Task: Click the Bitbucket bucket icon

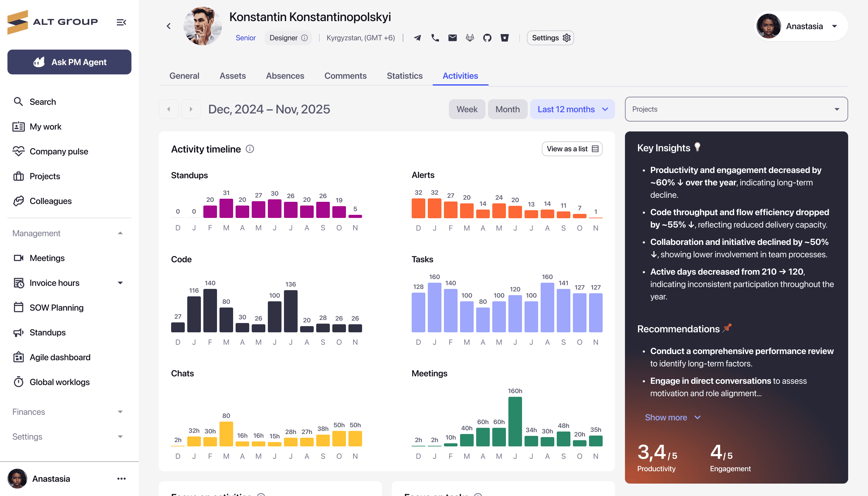Action: coord(504,38)
